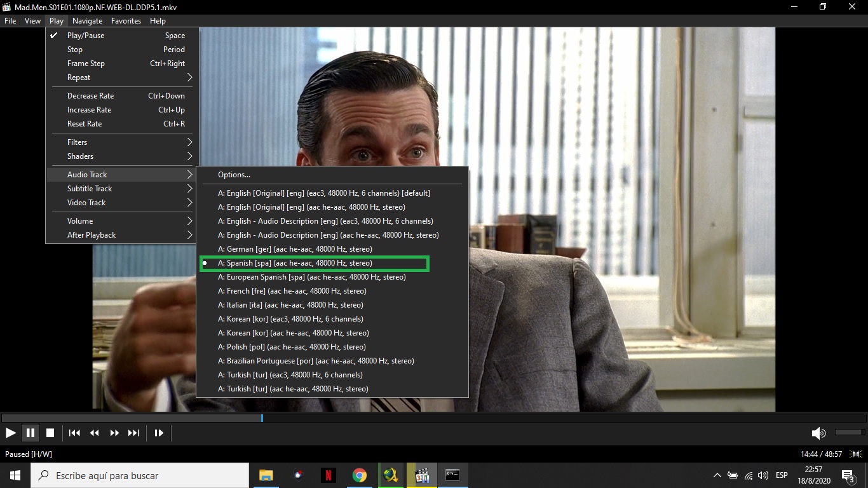The height and width of the screenshot is (488, 868).
Task: Select English Audio Description aac stereo track
Action: click(x=332, y=235)
